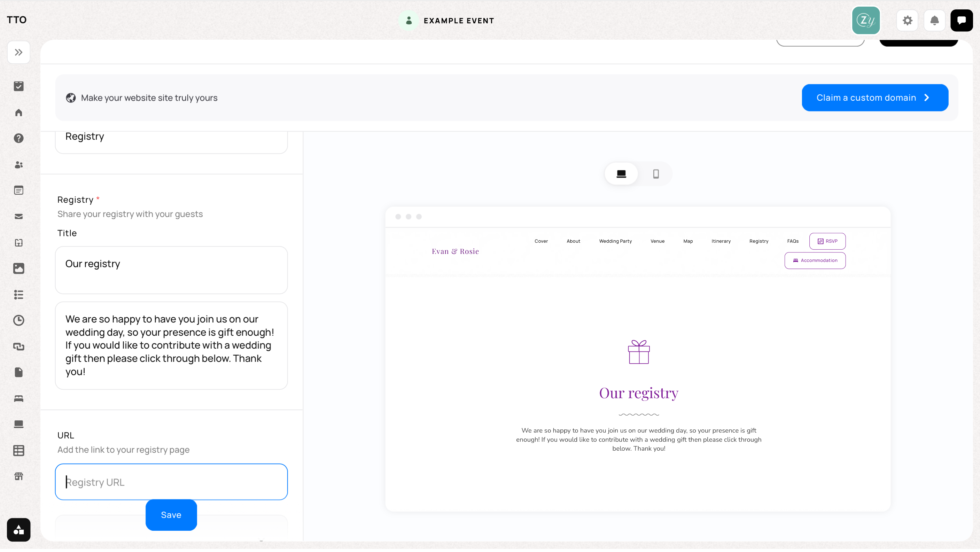Open the Example Event selector
Screen dimensions: 980x552
coord(447,21)
